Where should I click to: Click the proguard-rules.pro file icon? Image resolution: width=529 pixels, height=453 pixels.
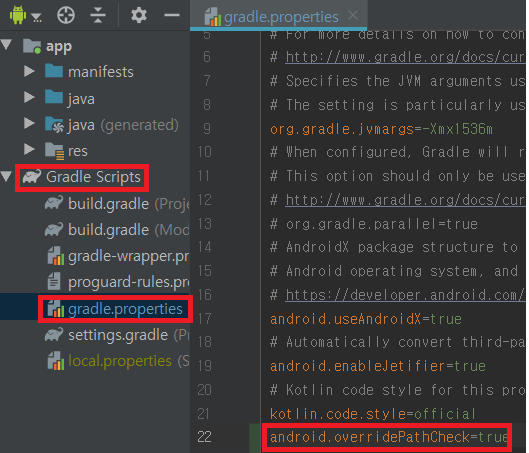tap(54, 282)
